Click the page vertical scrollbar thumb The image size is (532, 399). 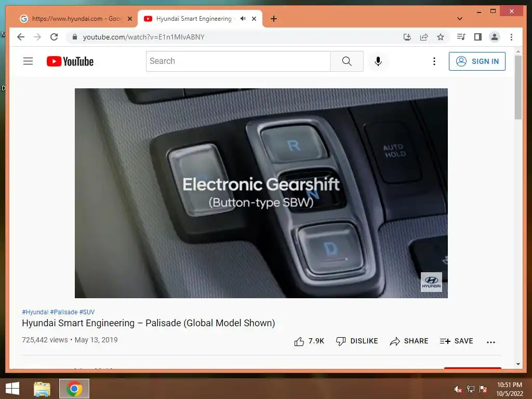(518, 87)
